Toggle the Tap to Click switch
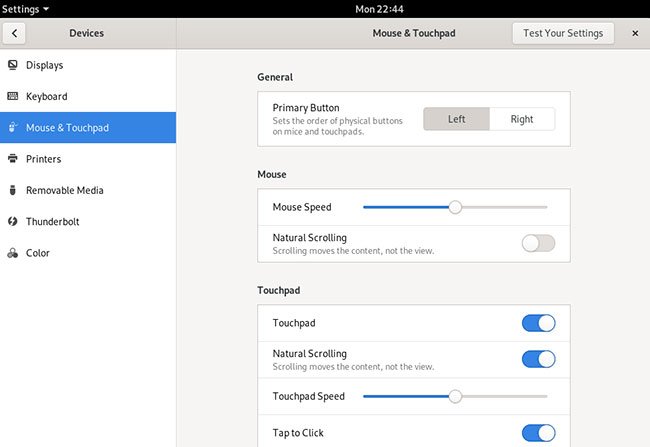This screenshot has width=650, height=447. 538,433
